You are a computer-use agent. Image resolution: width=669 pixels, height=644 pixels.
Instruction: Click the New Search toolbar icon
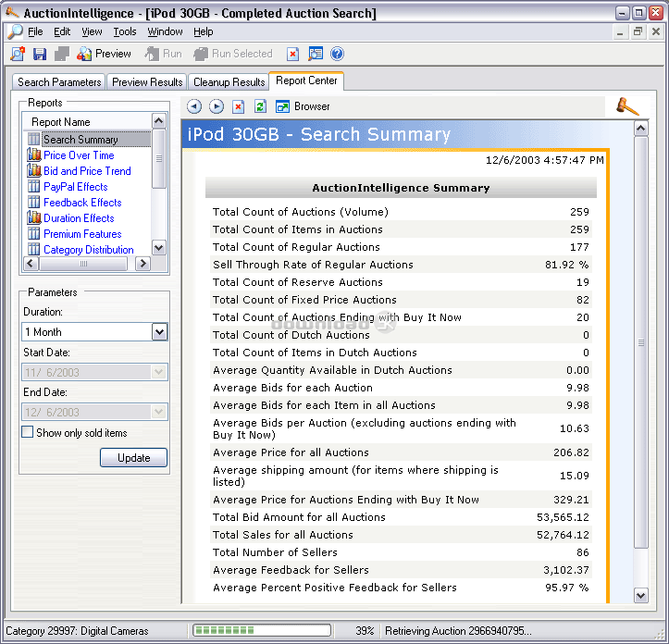pyautogui.click(x=18, y=54)
